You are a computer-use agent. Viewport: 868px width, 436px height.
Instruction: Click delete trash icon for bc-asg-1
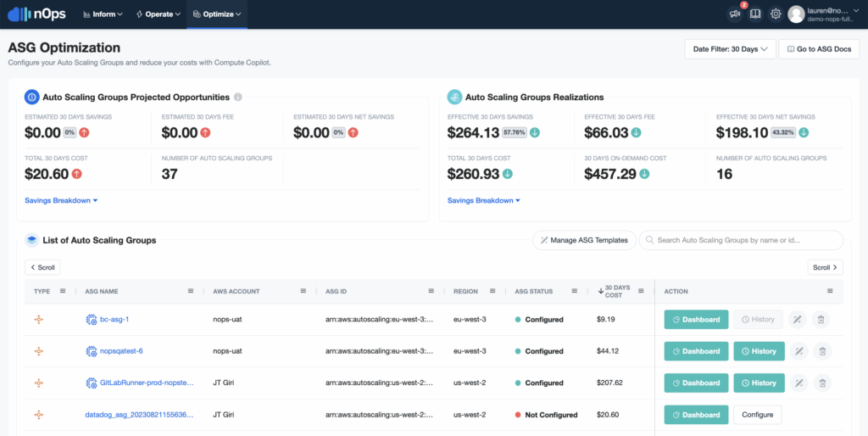coord(820,320)
